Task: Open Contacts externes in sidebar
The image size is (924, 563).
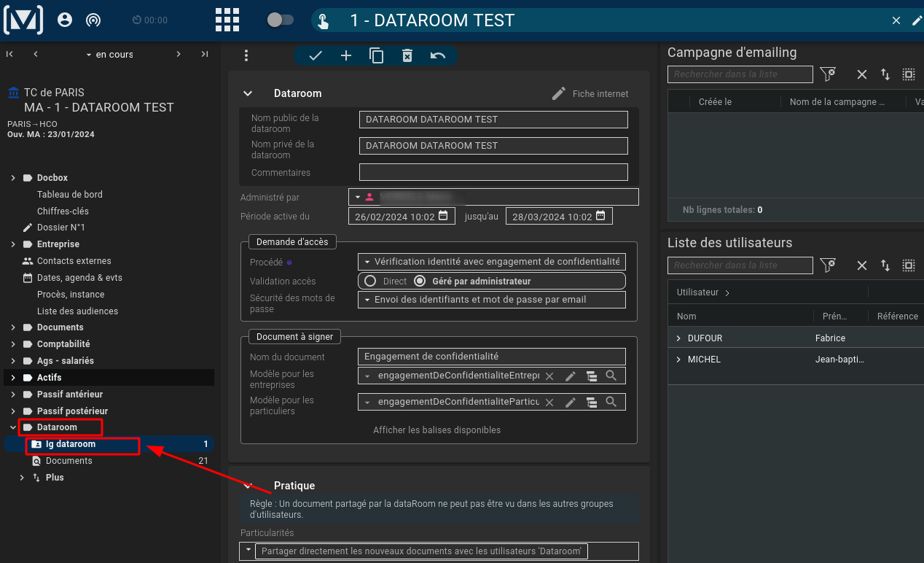Action: click(x=74, y=261)
